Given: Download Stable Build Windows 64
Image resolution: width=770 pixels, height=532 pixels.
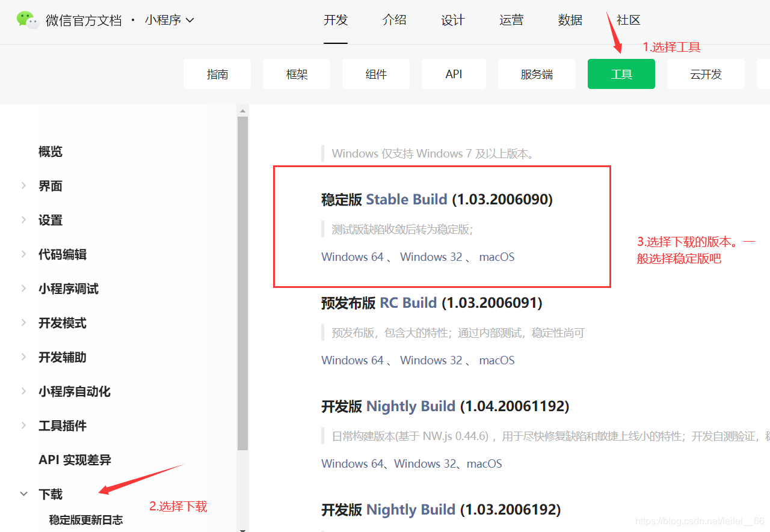Looking at the screenshot, I should (x=353, y=257).
